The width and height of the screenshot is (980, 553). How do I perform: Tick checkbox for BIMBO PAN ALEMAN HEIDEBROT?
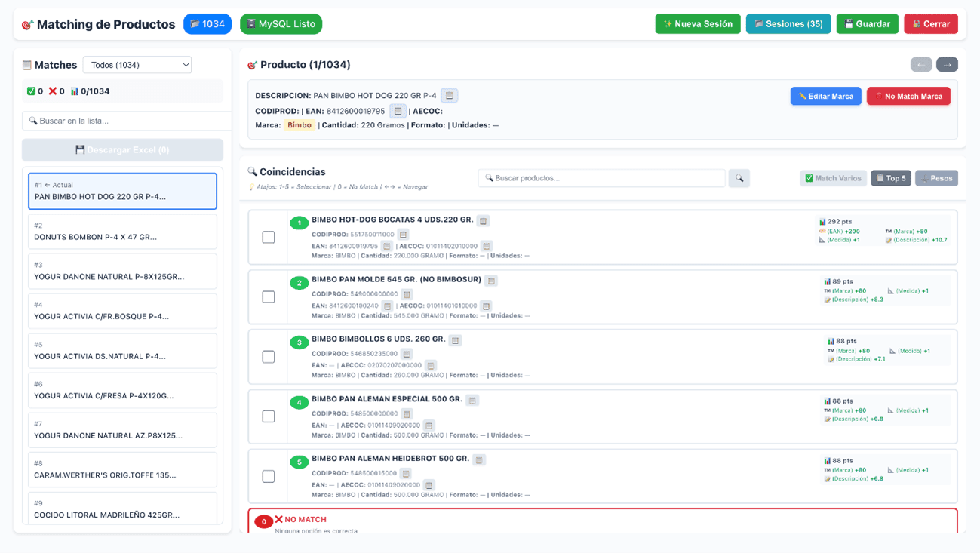coord(269,476)
